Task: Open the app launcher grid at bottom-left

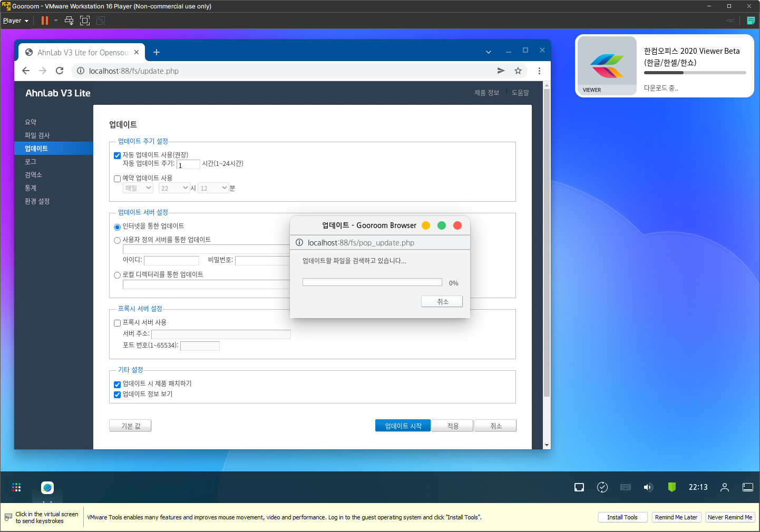Action: (x=16, y=487)
